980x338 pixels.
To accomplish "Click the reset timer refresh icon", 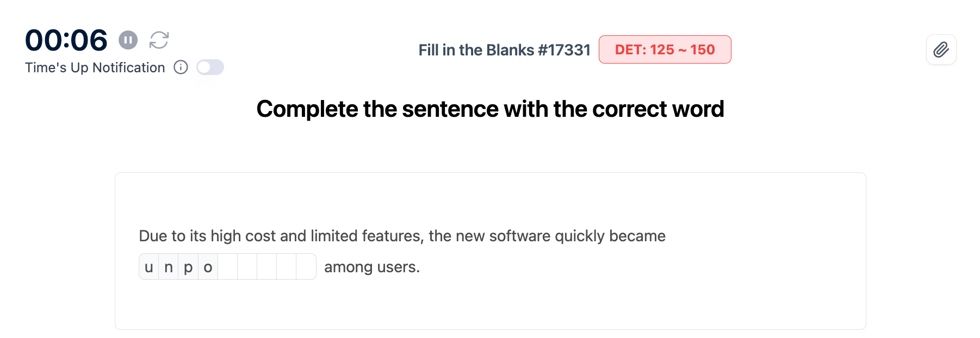I will 159,40.
